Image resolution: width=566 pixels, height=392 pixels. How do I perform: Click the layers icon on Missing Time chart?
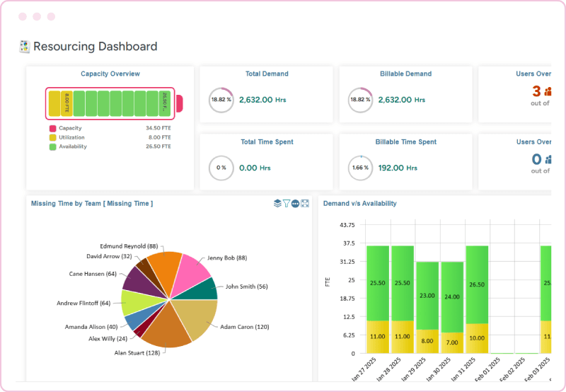coord(277,203)
